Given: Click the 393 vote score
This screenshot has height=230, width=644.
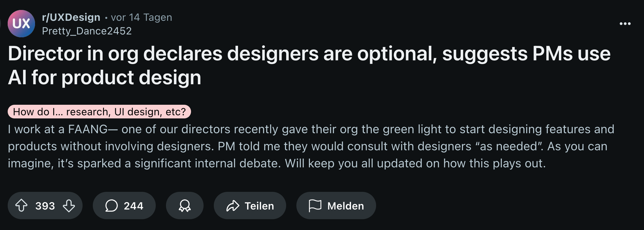Looking at the screenshot, I should pos(45,206).
